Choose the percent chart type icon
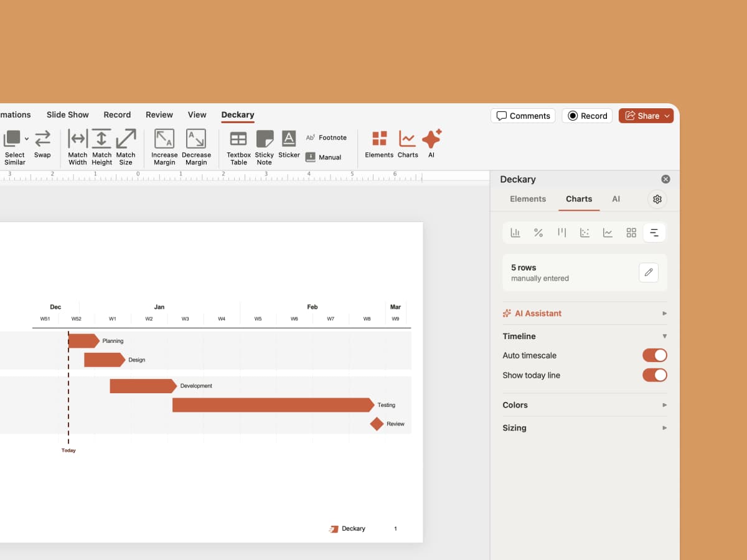This screenshot has width=747, height=560. tap(538, 233)
